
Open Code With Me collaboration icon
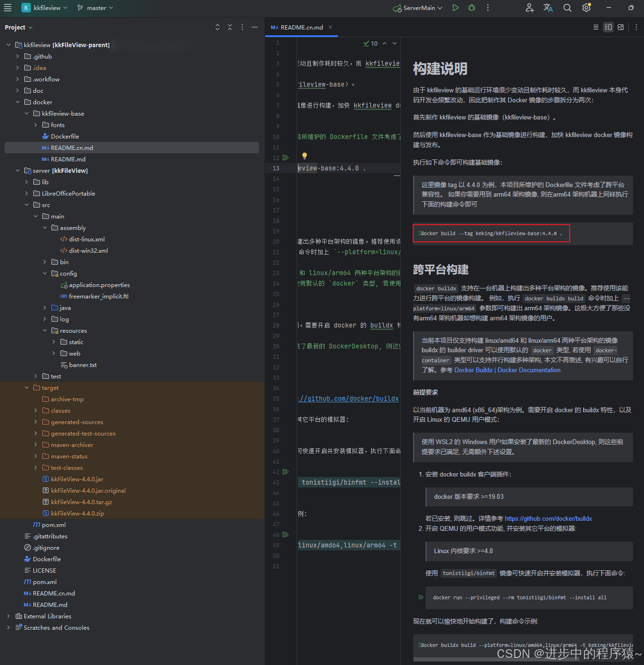point(529,8)
